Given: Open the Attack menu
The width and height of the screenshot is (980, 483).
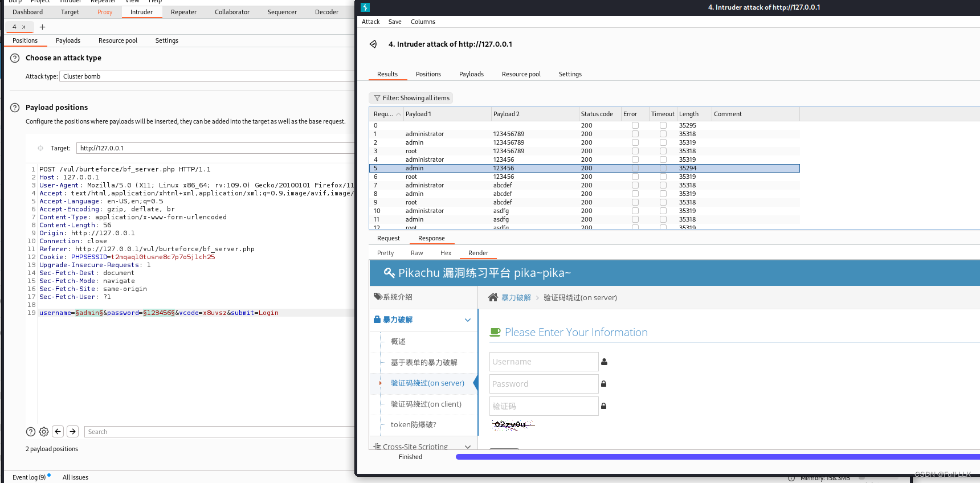Looking at the screenshot, I should click(x=370, y=22).
